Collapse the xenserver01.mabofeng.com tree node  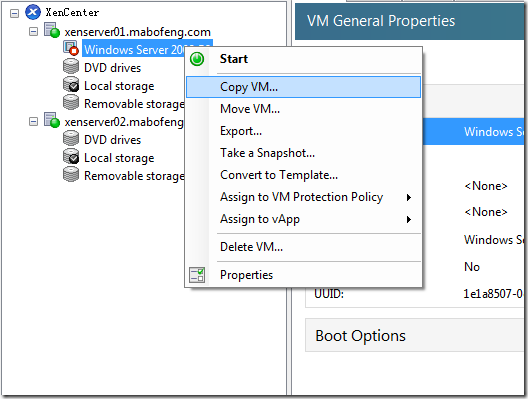point(33,32)
